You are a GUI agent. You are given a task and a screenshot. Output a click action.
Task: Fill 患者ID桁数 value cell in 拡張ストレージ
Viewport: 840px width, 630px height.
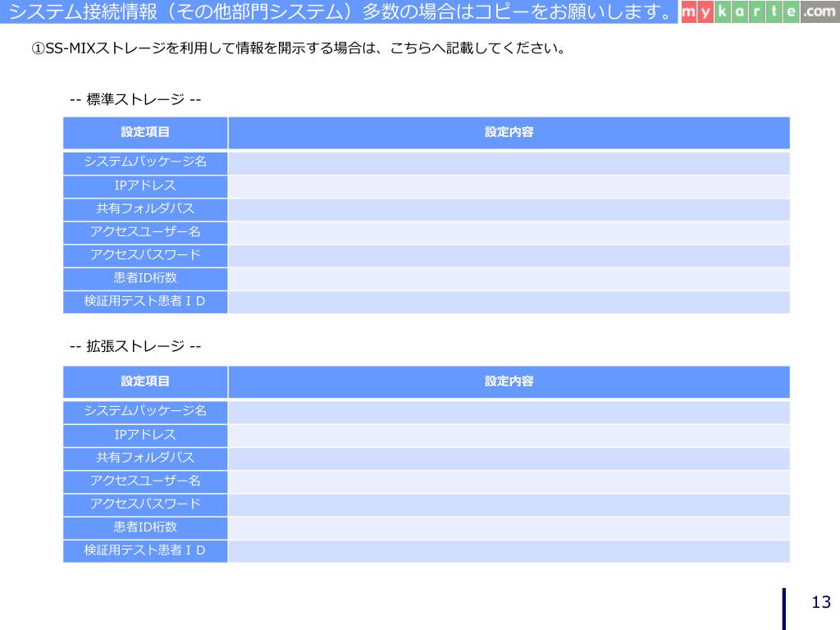pyautogui.click(x=509, y=527)
